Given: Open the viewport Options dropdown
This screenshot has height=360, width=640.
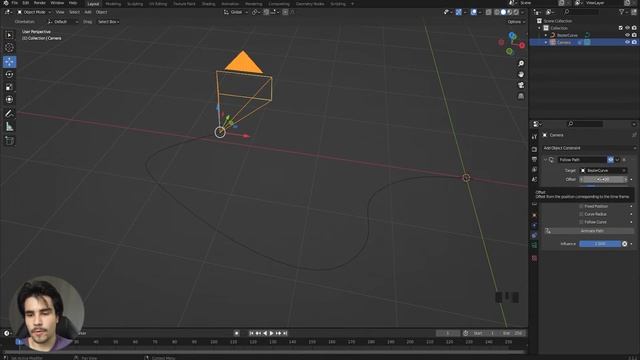Looking at the screenshot, I should point(516,22).
